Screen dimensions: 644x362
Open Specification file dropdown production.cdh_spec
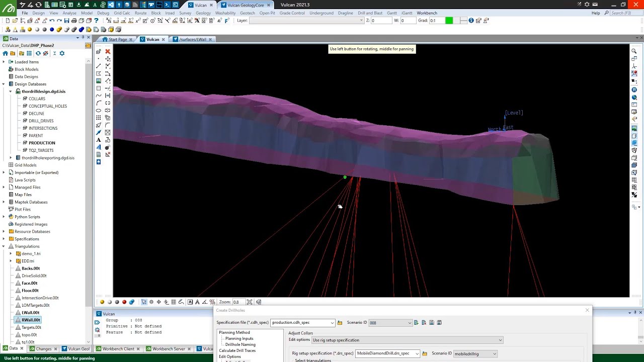tap(332, 323)
